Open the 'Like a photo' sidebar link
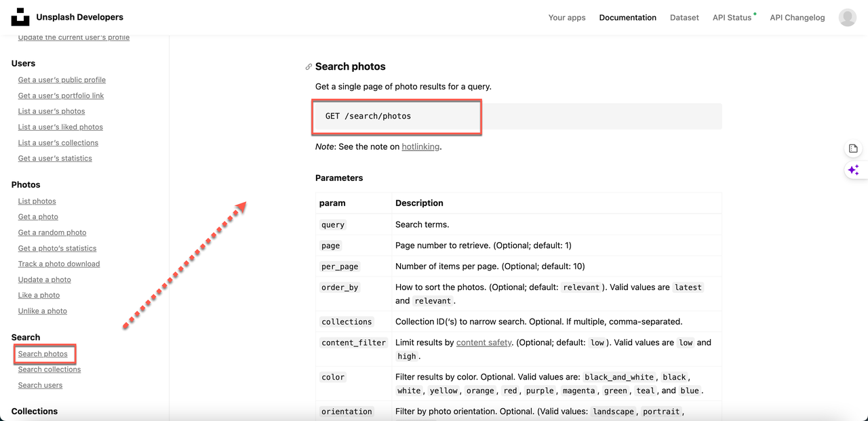 (39, 296)
